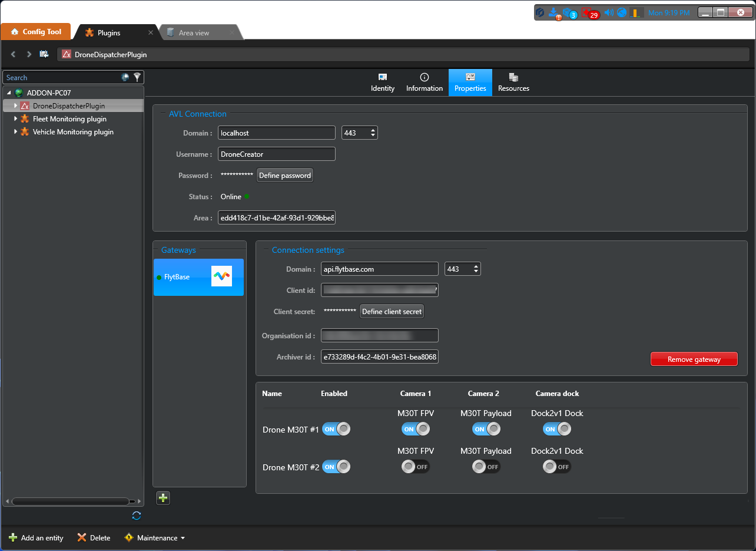Disable Drone M30T #1 Enabled toggle
Screen dimensions: 756x551
(336, 429)
